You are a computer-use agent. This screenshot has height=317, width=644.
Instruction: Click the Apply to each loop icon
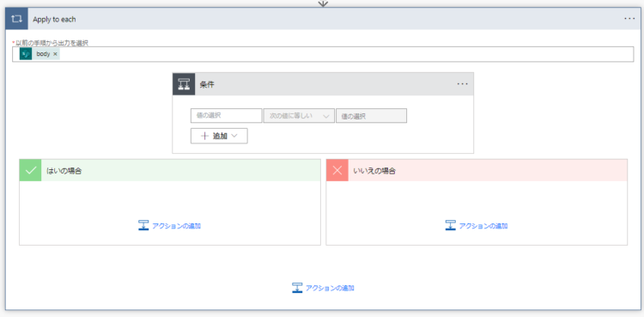pyautogui.click(x=16, y=19)
